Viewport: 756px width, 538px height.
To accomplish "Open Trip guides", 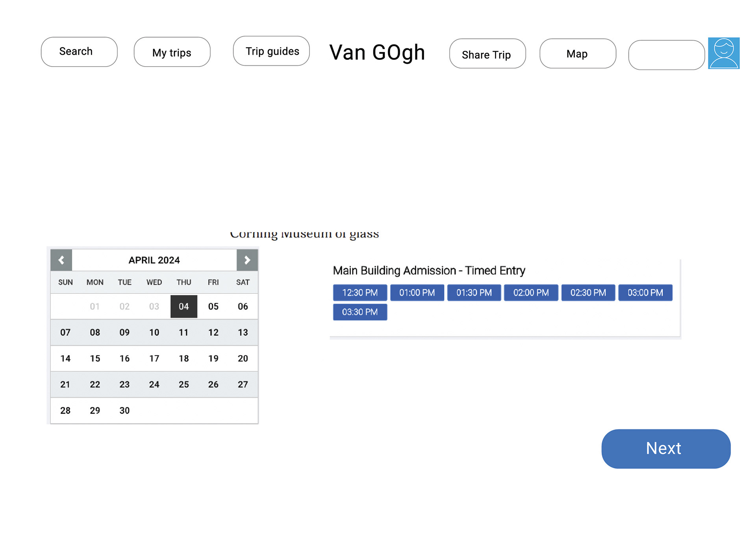I will coord(271,51).
